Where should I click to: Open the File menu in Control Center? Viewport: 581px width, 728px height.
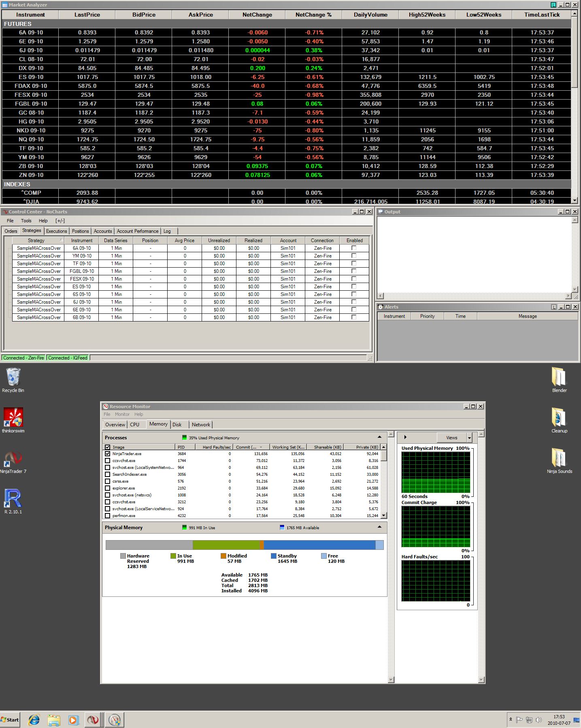(10, 221)
